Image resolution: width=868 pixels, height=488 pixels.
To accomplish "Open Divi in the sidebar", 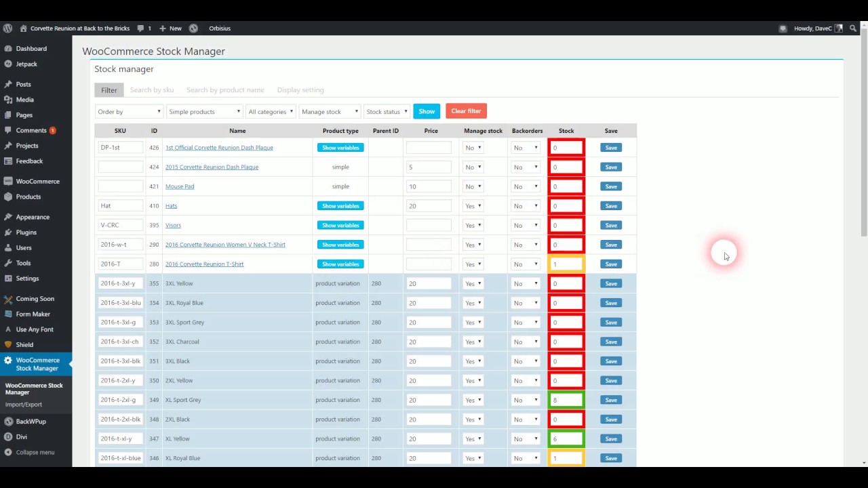I will [x=21, y=437].
